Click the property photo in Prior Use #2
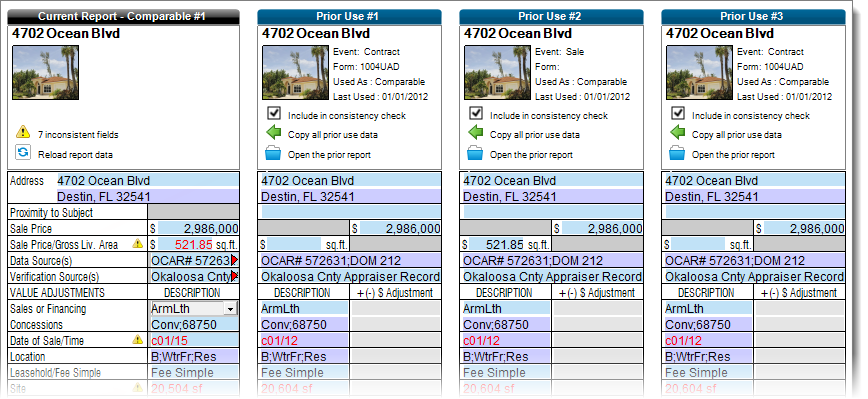 click(497, 72)
